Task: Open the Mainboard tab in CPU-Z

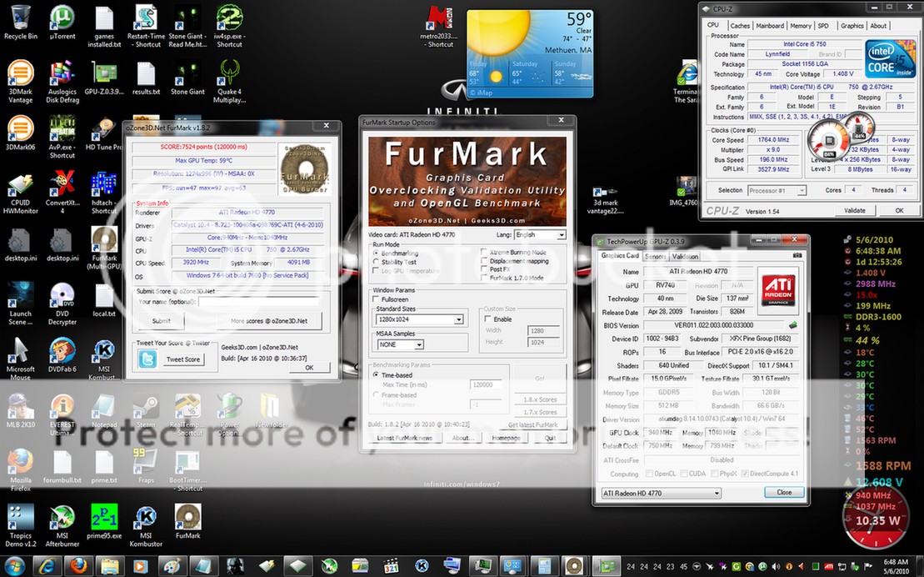Action: pos(770,26)
